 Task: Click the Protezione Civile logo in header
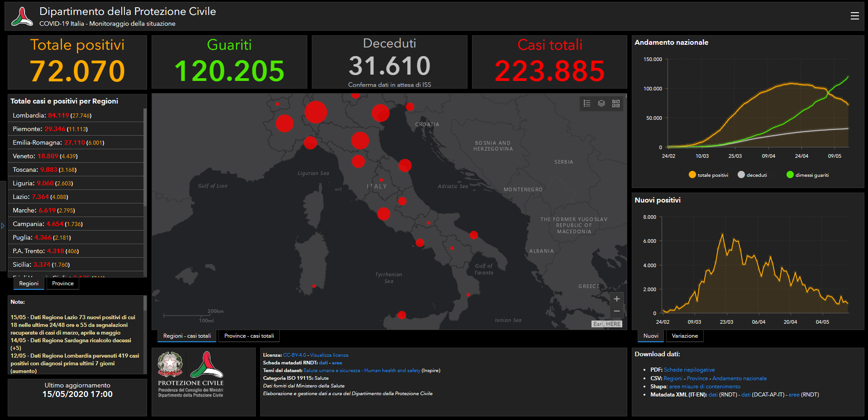22,16
